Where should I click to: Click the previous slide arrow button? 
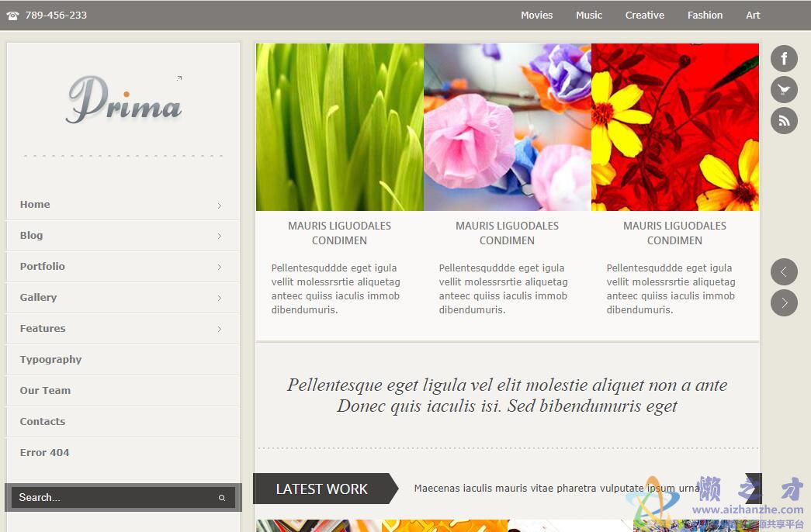[x=784, y=271]
